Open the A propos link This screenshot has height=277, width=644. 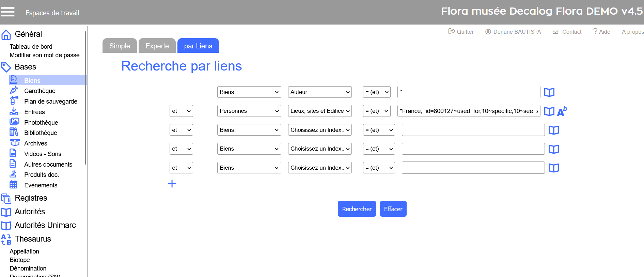point(633,32)
